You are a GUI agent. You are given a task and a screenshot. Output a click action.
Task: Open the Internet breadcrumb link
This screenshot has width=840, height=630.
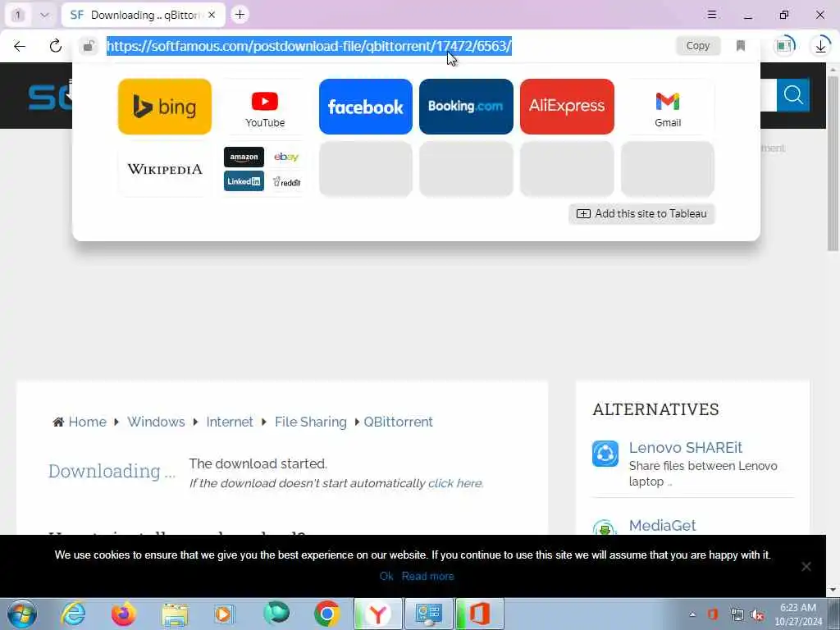pyautogui.click(x=230, y=422)
